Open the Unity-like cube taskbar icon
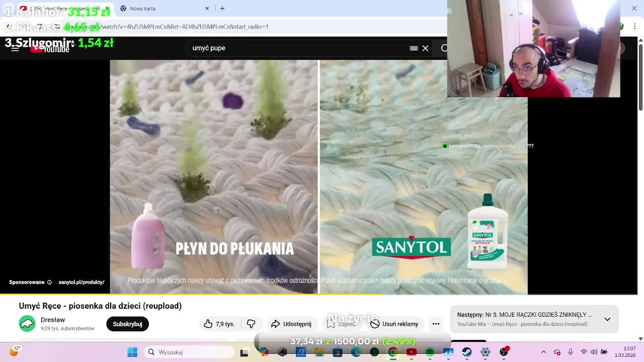This screenshot has height=362, width=644. tap(282, 352)
